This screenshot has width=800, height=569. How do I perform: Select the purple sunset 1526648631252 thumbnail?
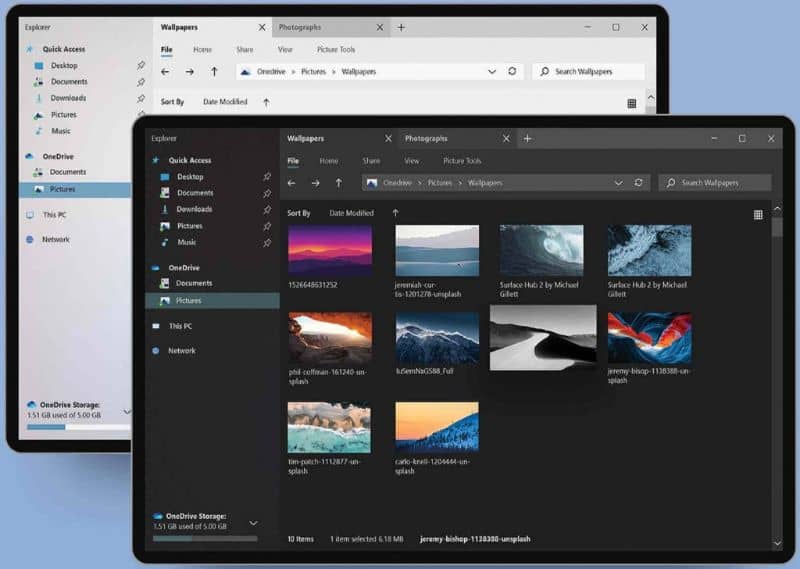pos(330,251)
